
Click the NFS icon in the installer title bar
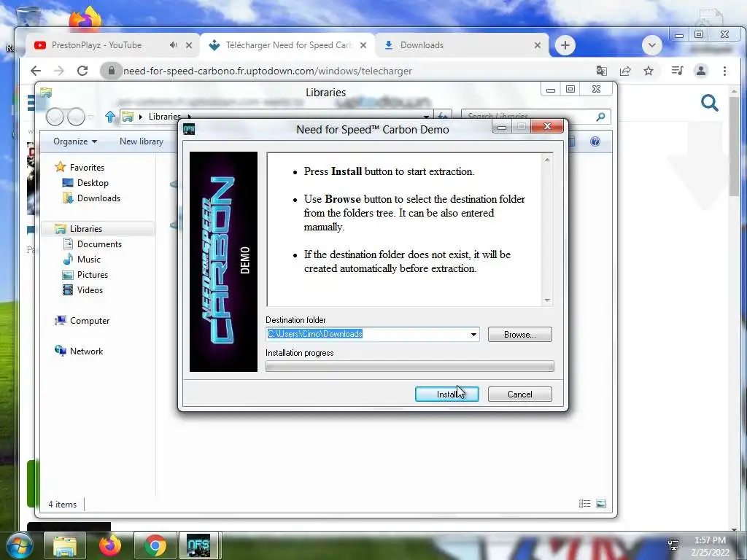pos(189,129)
